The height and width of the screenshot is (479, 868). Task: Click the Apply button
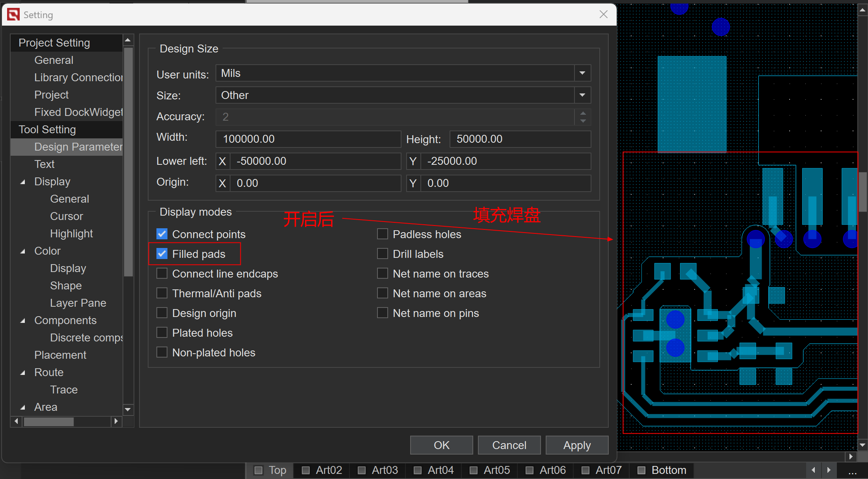(577, 445)
